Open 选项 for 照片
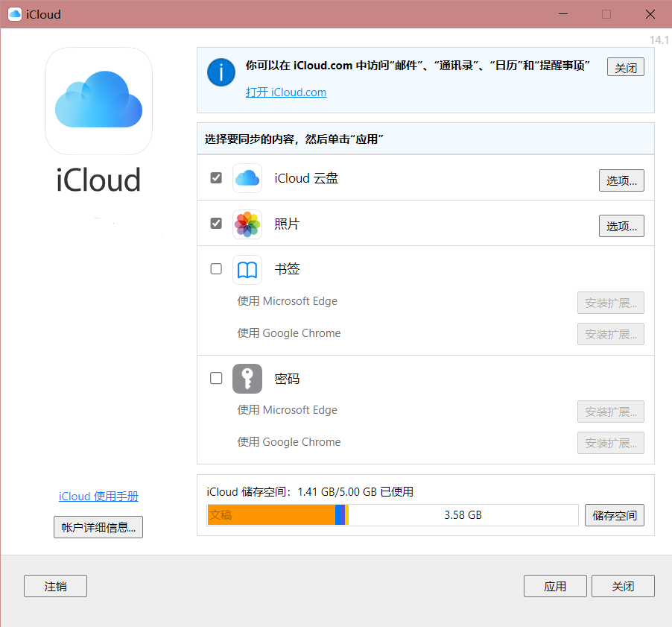Viewport: 672px width, 627px height. click(621, 226)
